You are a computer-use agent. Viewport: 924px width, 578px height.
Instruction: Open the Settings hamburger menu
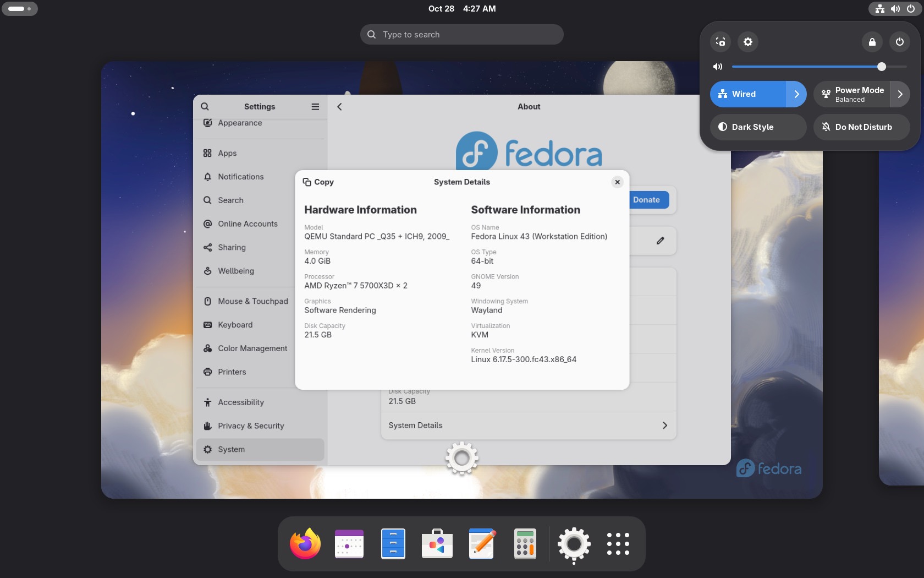click(315, 106)
